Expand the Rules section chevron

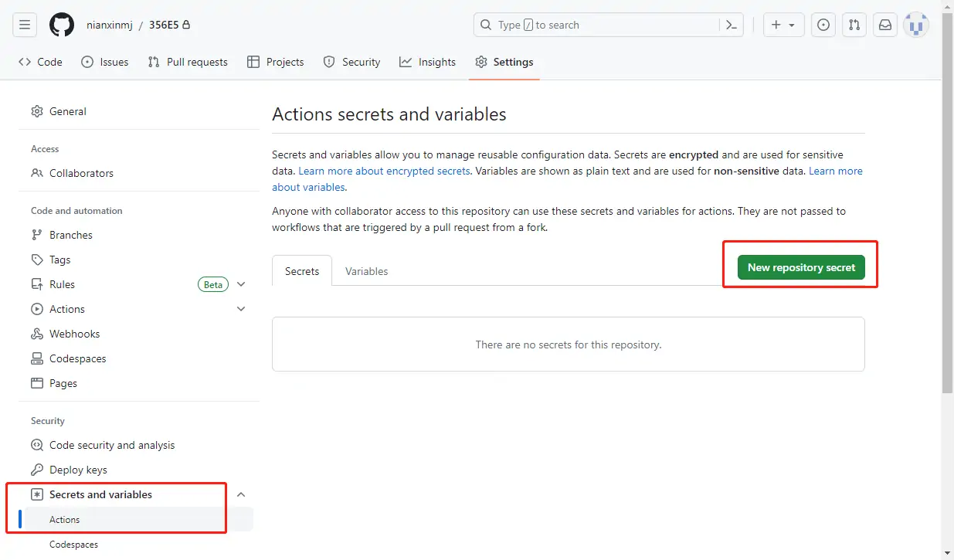(x=241, y=284)
